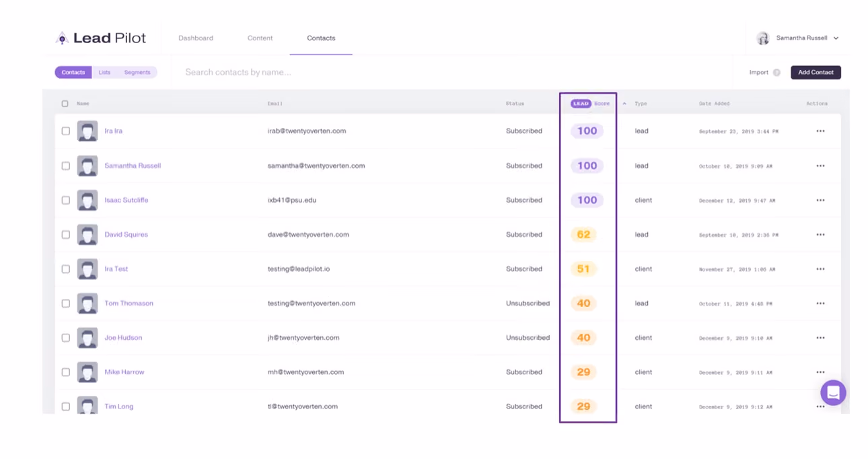The width and height of the screenshot is (868, 459).
Task: Open actions ellipsis for David Squires
Action: [820, 235]
